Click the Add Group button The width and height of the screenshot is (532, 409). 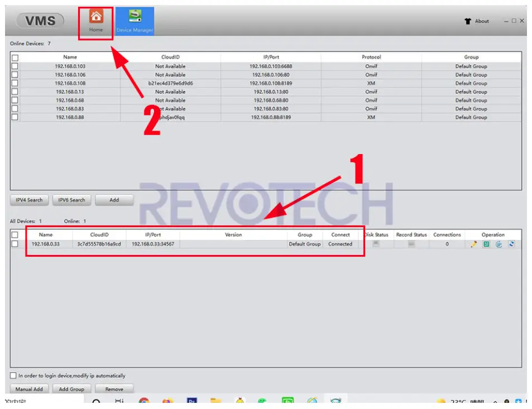point(71,389)
